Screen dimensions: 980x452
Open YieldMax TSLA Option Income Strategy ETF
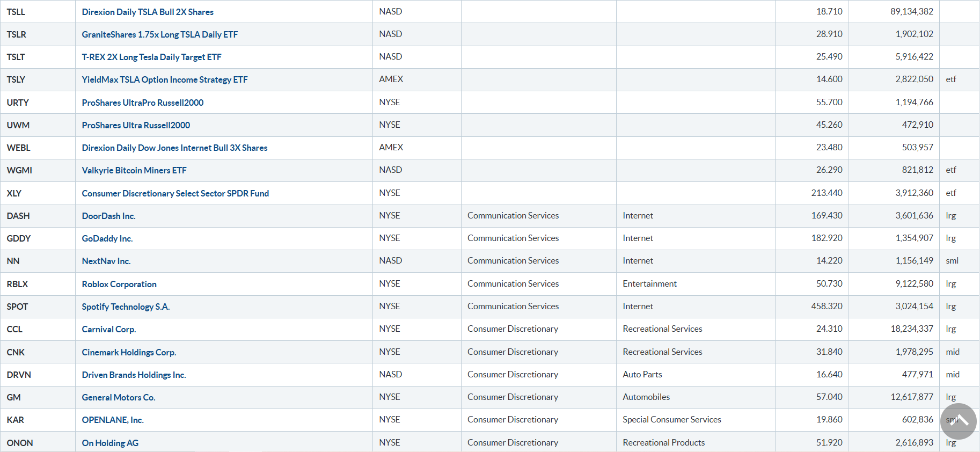(164, 79)
